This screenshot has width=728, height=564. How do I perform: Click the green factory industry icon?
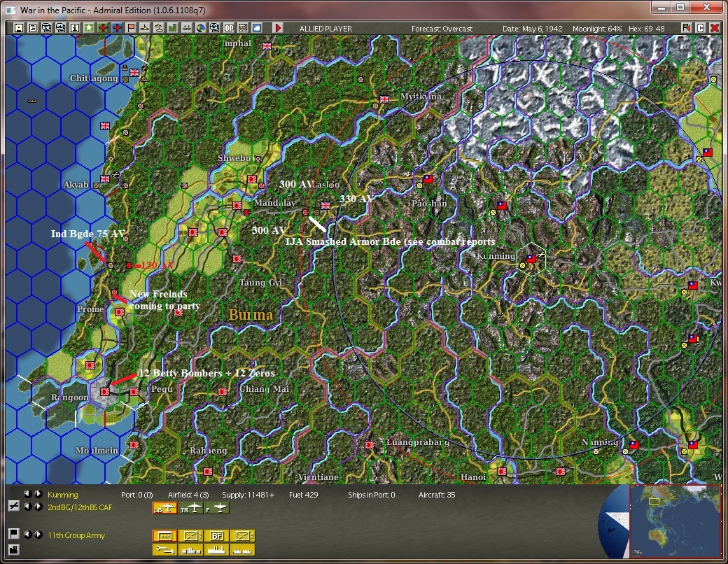coord(173,28)
